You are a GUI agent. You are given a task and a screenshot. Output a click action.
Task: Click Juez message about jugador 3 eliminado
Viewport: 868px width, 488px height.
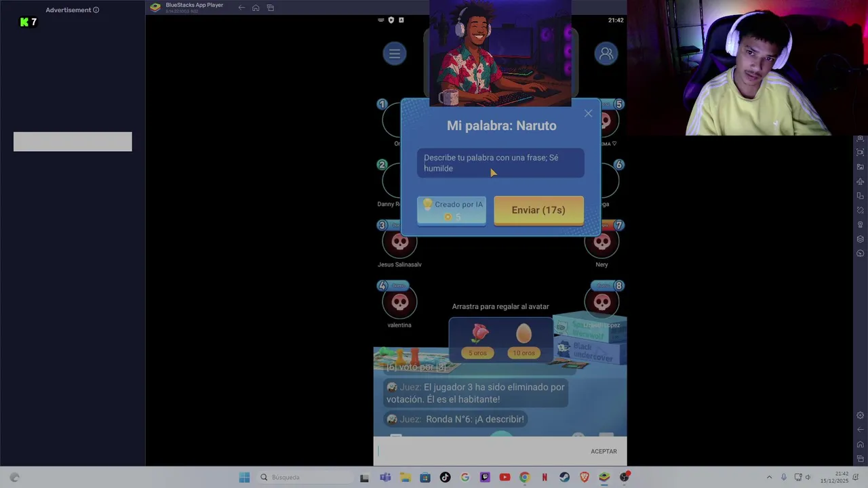click(x=475, y=393)
